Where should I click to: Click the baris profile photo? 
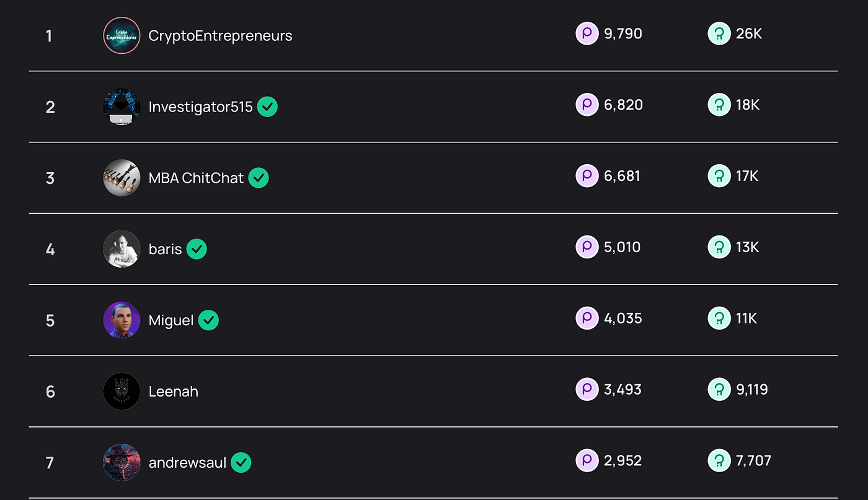[122, 249]
